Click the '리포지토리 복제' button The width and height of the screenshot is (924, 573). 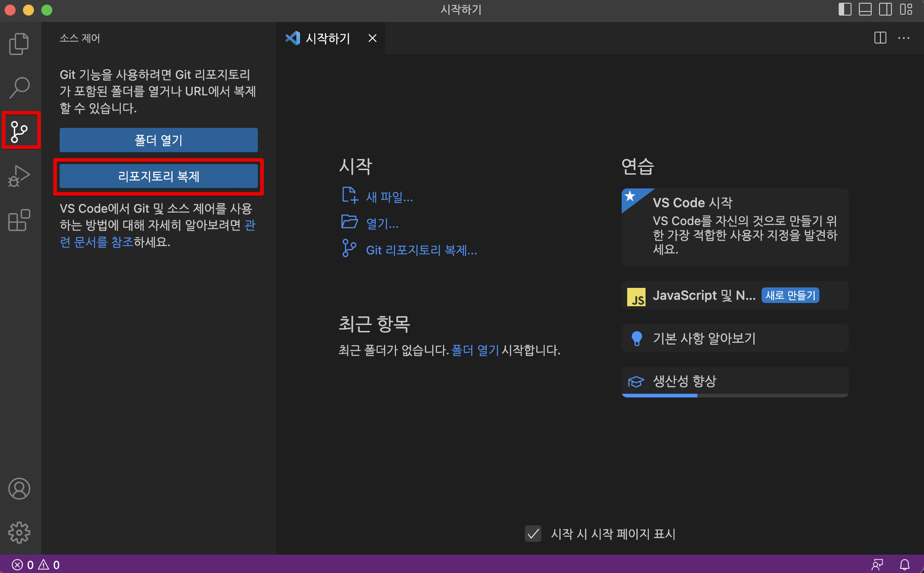point(158,176)
